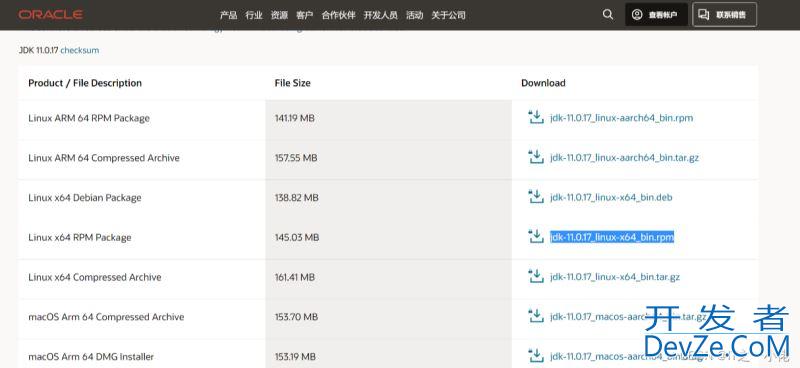This screenshot has height=368, width=800.
Task: Click the 153.70 MB file size
Action: [x=296, y=317]
